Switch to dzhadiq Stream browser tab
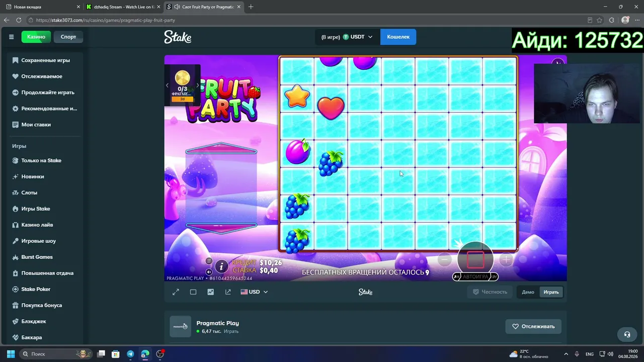The height and width of the screenshot is (362, 644). (123, 7)
